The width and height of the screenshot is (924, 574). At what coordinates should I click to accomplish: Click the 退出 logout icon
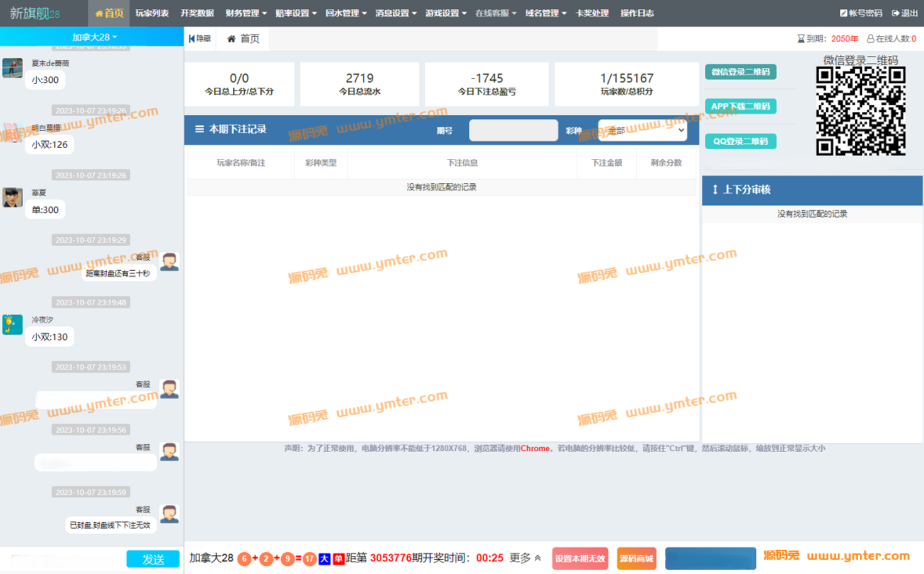(895, 13)
